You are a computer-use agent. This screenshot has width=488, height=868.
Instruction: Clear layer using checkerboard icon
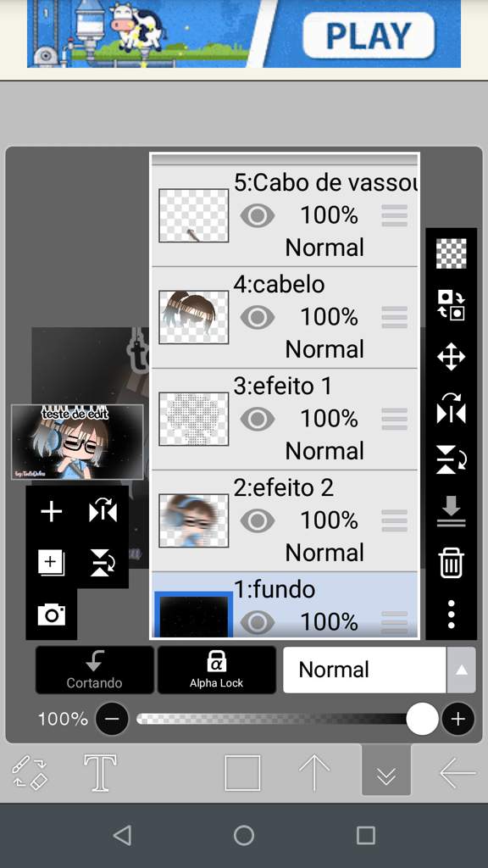(x=451, y=253)
